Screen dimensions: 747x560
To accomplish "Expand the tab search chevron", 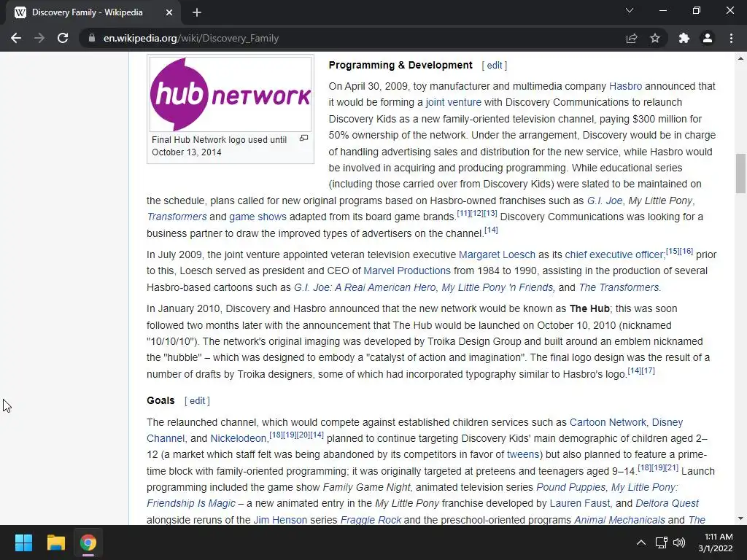I will [x=630, y=10].
